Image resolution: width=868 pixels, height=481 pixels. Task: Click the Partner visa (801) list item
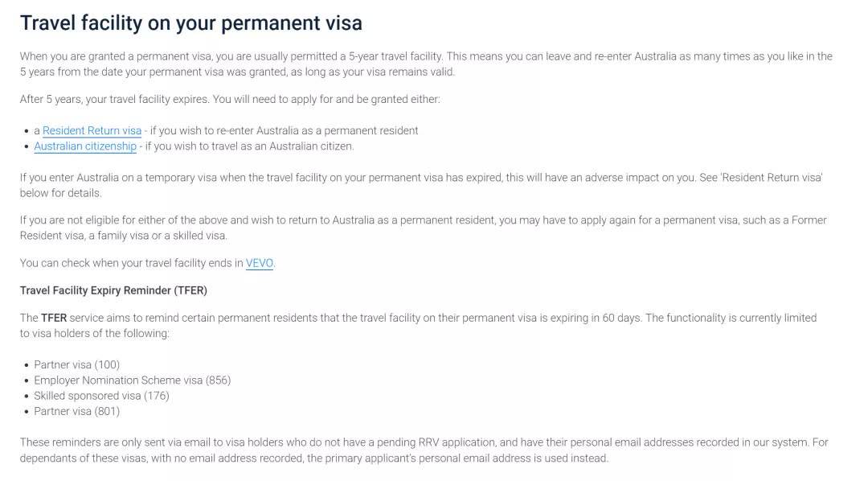[x=77, y=411]
